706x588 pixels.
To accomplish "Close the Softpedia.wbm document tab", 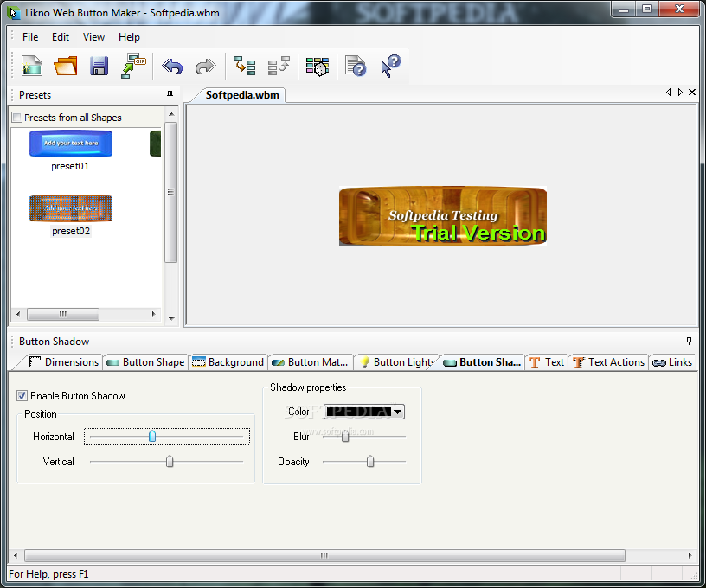I will point(692,93).
